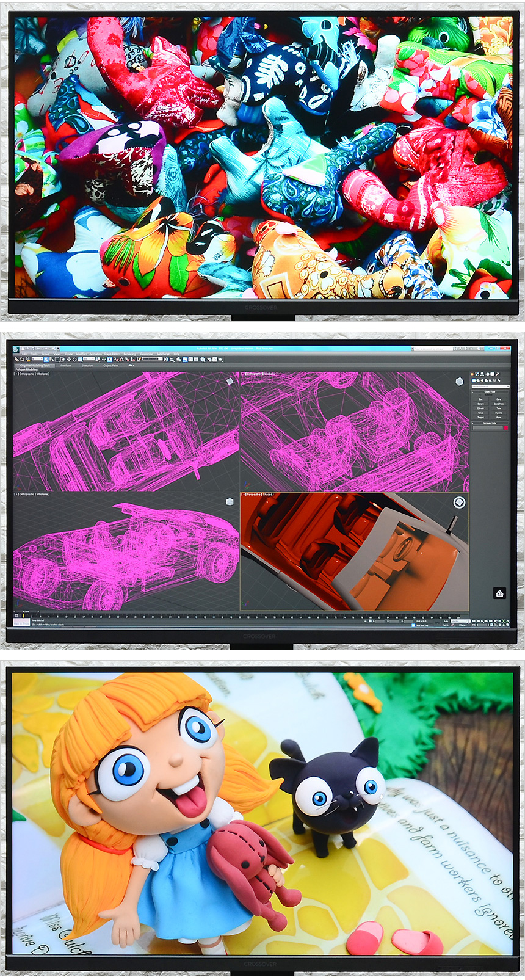Open the Modify panel tab icon

pyautogui.click(x=477, y=374)
